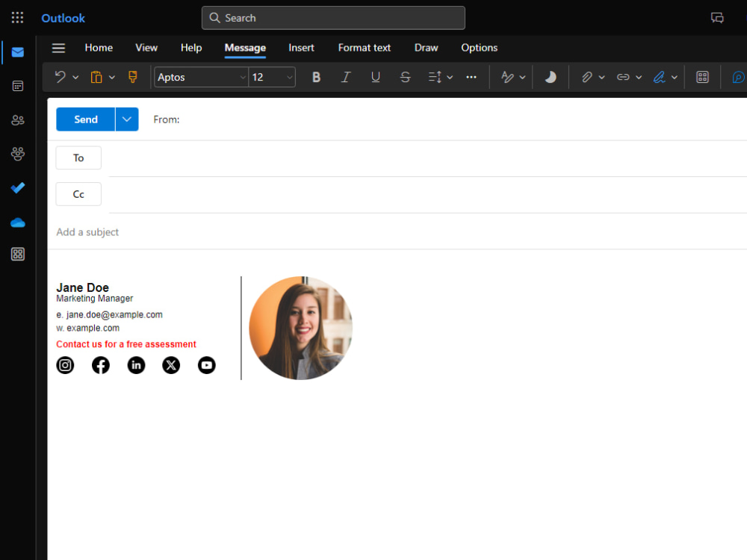Viewport: 747px width, 560px height.
Task: Open the People app from the sidebar
Action: point(17,119)
